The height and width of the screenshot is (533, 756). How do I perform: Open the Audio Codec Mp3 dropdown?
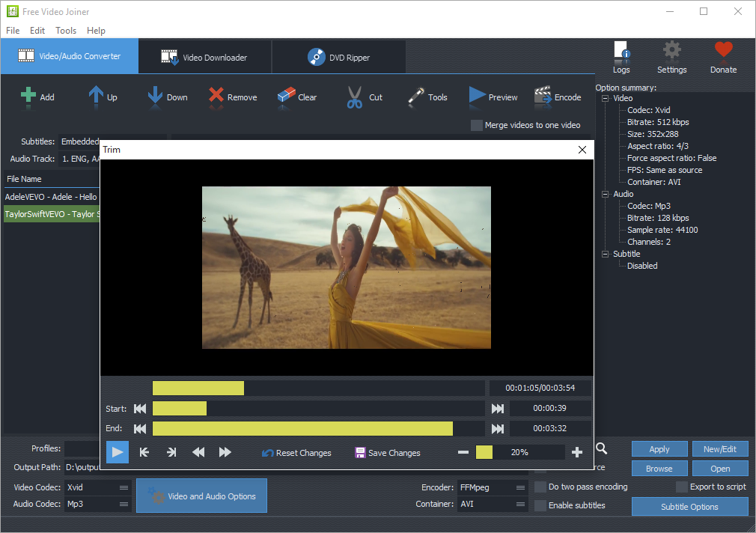(98, 504)
